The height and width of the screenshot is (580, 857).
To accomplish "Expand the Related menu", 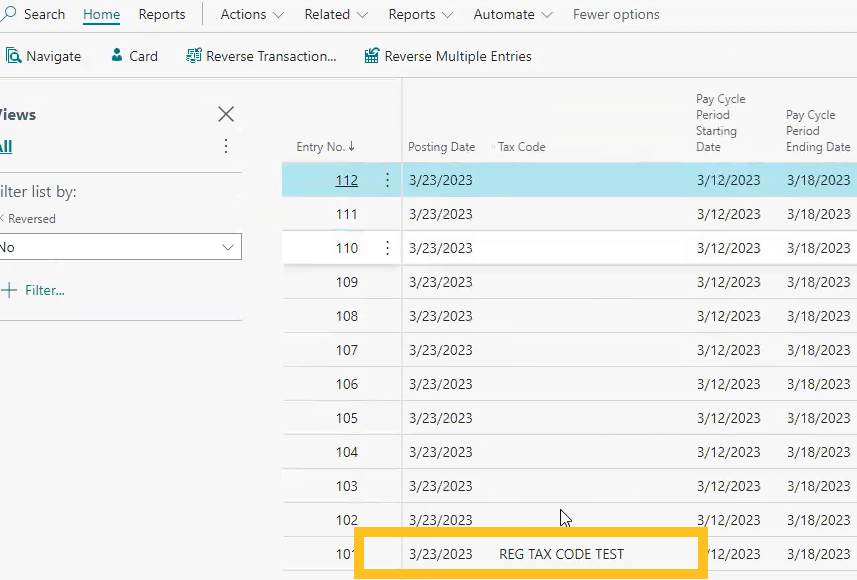I will (x=336, y=15).
